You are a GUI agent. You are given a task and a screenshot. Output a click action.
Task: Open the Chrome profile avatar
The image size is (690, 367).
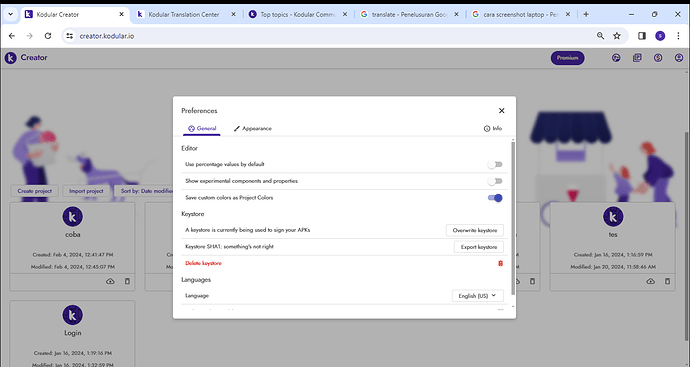(660, 36)
